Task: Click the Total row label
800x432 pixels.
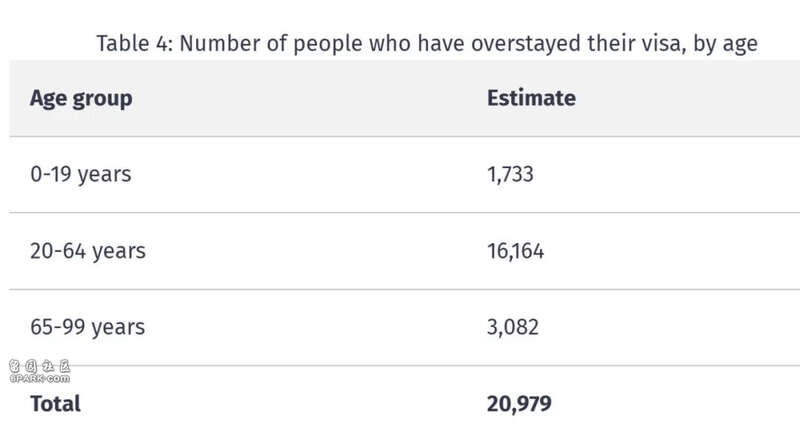Action: [55, 403]
